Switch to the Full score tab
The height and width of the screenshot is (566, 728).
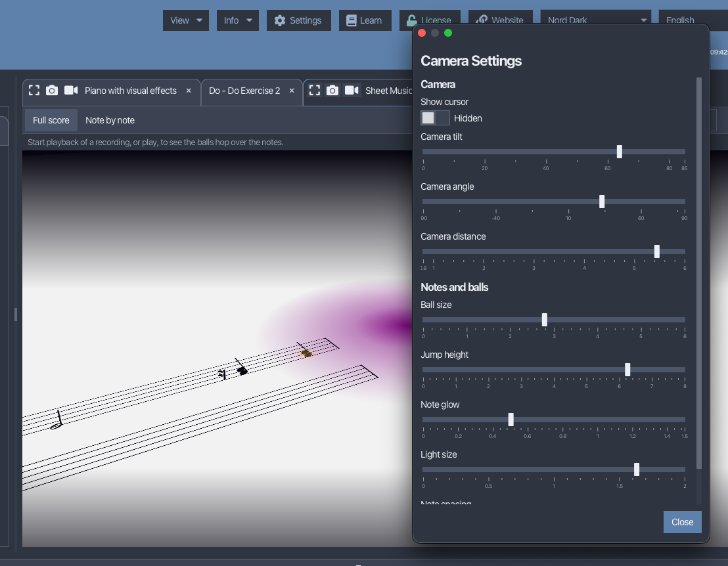(51, 120)
